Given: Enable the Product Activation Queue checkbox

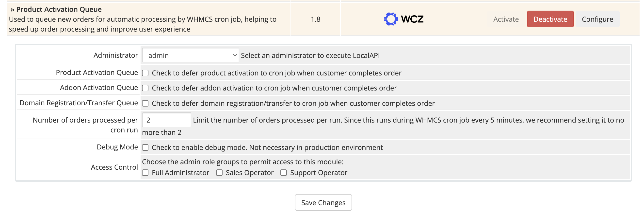Looking at the screenshot, I should point(145,73).
